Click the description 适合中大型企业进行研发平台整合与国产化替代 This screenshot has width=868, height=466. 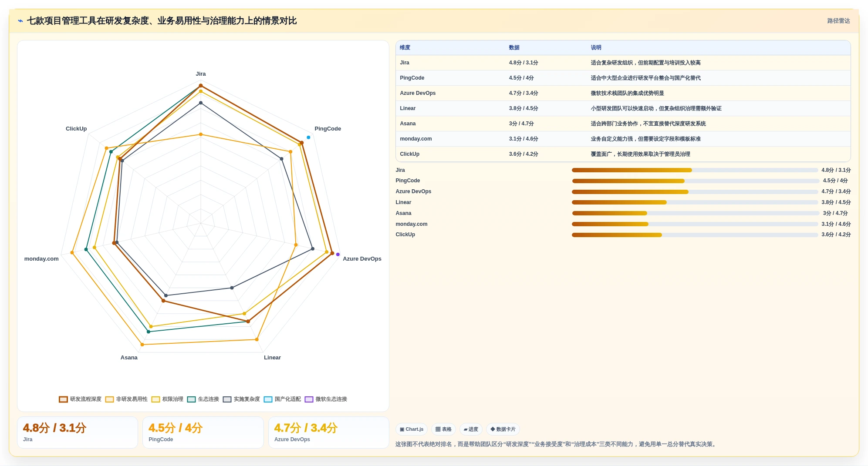[645, 78]
